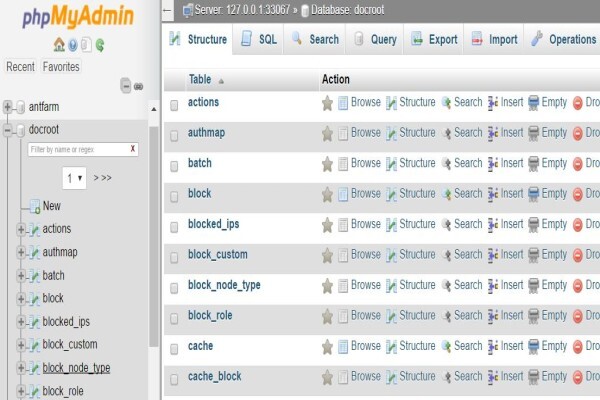
Task: Switch to the SQL tab
Action: click(258, 39)
